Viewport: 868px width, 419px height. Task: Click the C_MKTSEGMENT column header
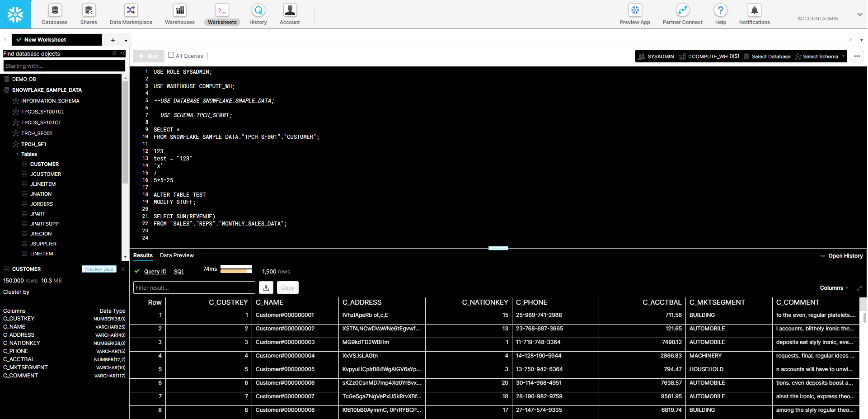tap(717, 302)
